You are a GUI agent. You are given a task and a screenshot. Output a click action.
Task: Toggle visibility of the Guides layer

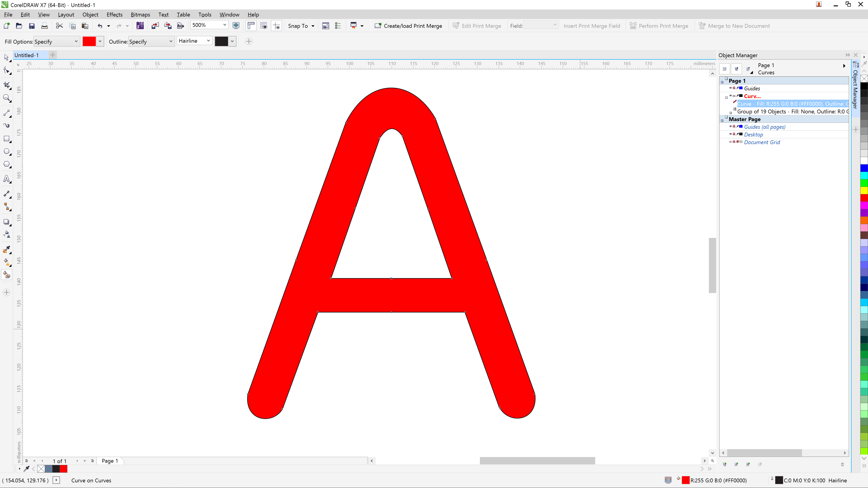[x=731, y=88]
